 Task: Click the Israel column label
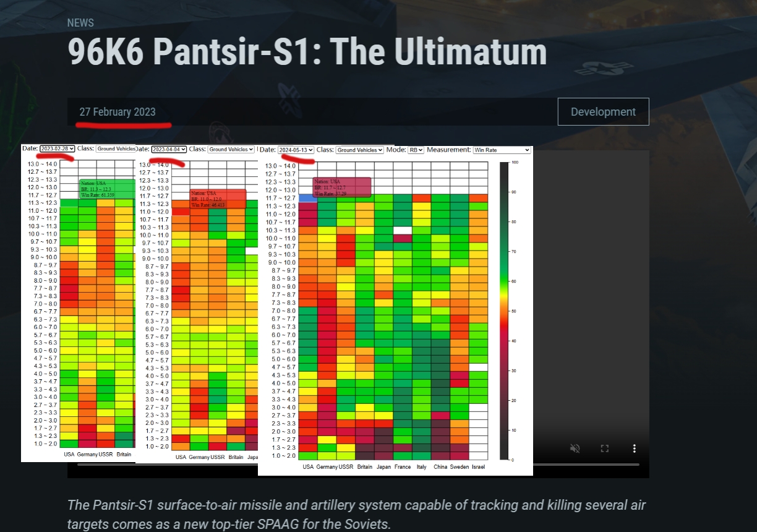pos(478,467)
